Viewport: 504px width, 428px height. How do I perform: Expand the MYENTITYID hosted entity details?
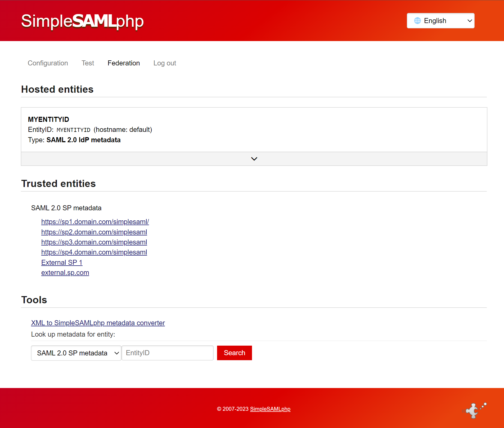[x=254, y=159]
